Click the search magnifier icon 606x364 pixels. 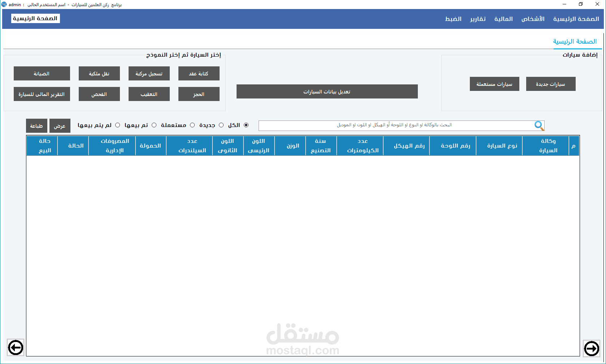pos(538,125)
